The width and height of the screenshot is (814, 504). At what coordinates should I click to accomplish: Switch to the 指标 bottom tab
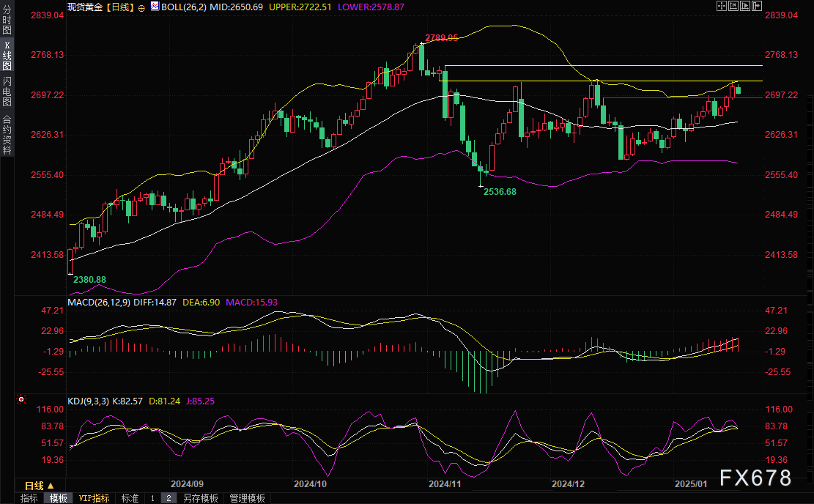[29, 498]
